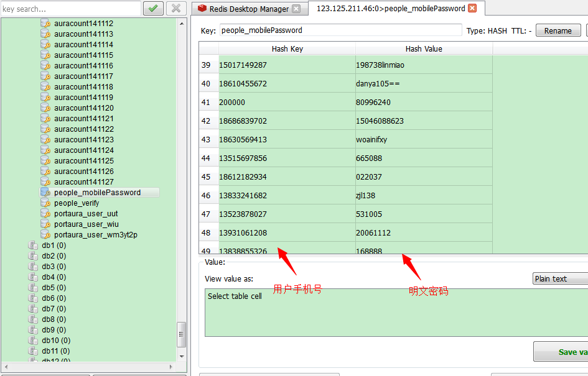Click key icon beside auracount141118

(x=45, y=86)
